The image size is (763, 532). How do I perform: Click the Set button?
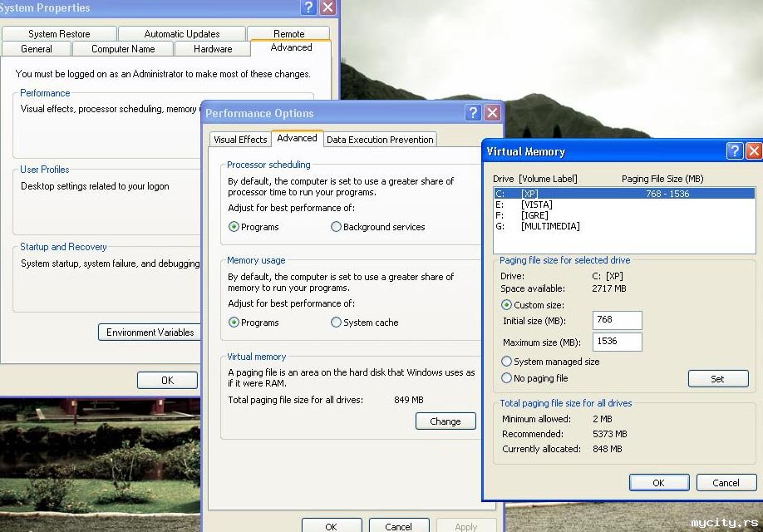718,379
